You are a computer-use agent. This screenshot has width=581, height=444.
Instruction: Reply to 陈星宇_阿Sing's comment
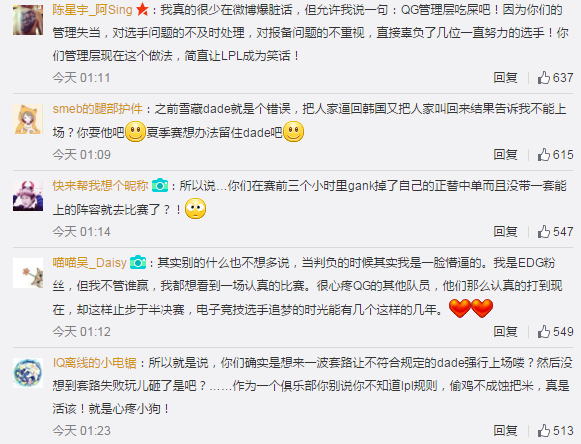[x=505, y=77]
